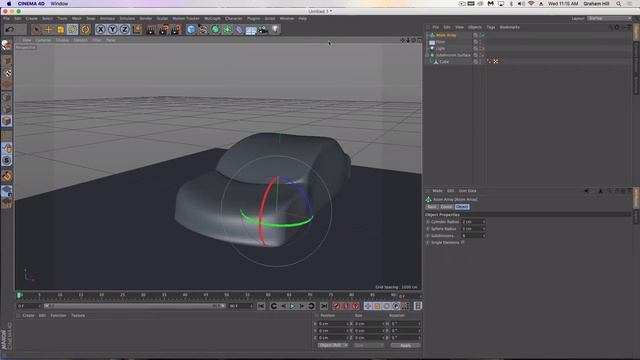Go to start of animation
640x360 pixels.
[261, 306]
